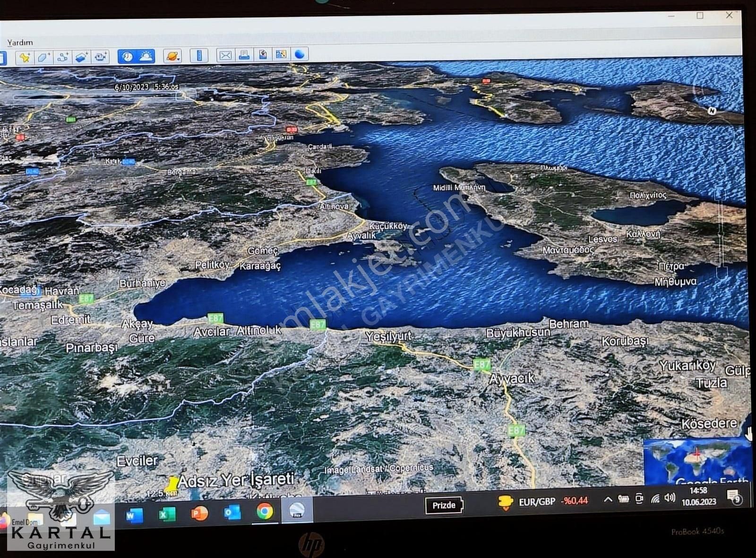
Task: Click the Meet Now tray icon
Action: click(x=640, y=498)
